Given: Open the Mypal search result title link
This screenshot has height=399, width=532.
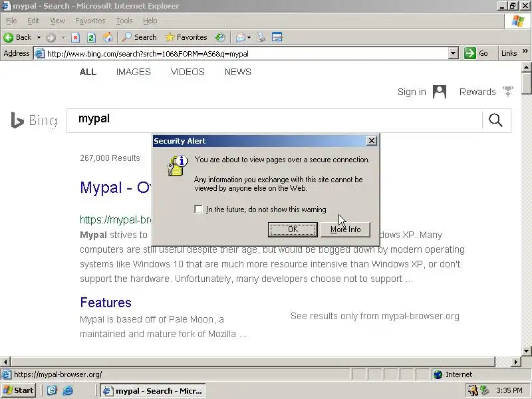Looking at the screenshot, I should click(x=115, y=188).
